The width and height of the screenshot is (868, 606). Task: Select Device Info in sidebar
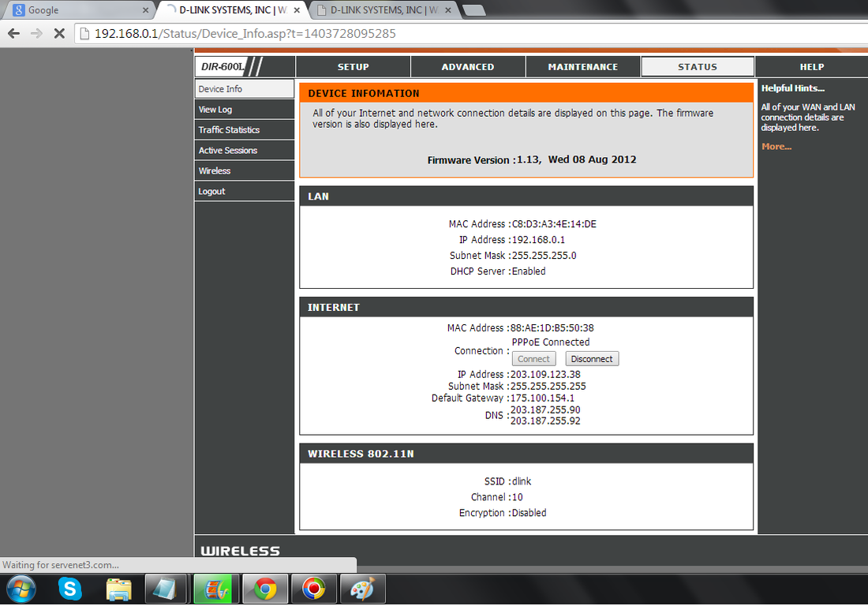pos(244,89)
